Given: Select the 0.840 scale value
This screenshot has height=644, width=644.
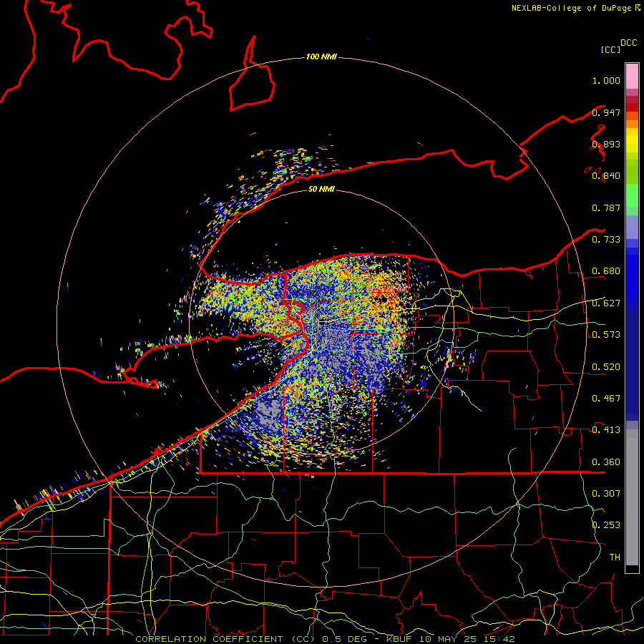Looking at the screenshot, I should [x=606, y=176].
